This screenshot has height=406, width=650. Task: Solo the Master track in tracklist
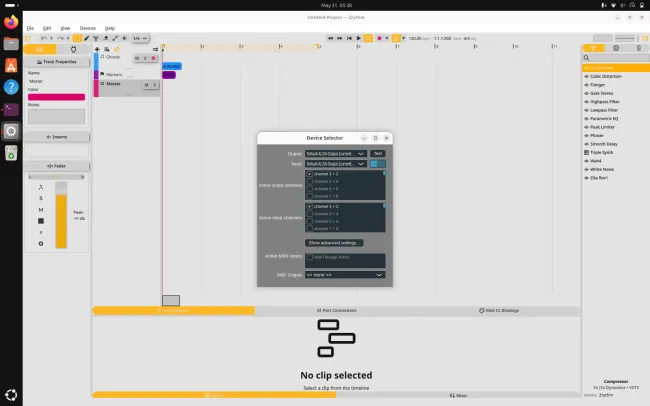pos(155,85)
